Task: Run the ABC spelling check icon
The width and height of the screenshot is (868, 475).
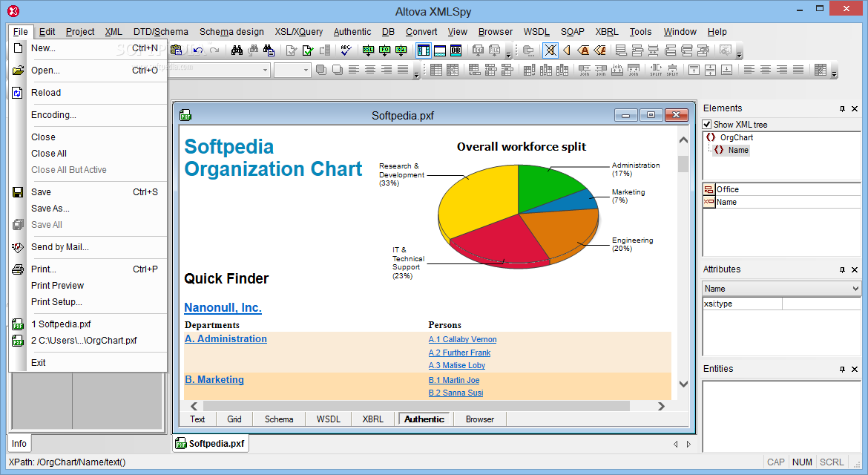Action: click(346, 50)
